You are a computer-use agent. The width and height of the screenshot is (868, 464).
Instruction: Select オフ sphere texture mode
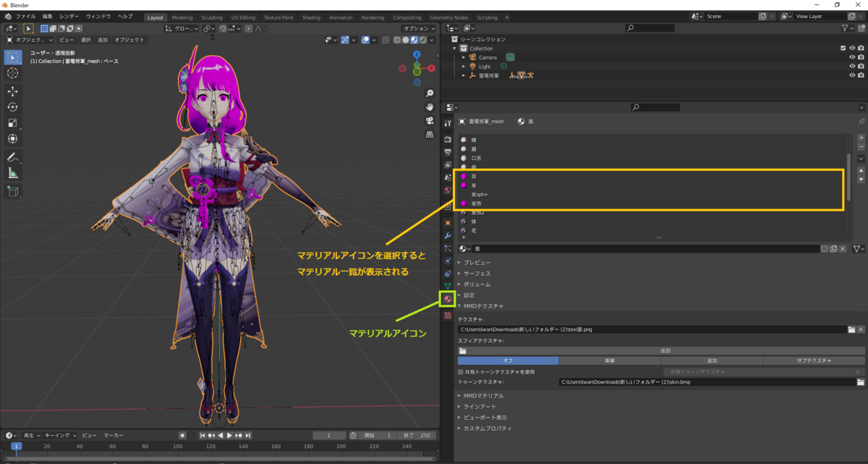[508, 360]
